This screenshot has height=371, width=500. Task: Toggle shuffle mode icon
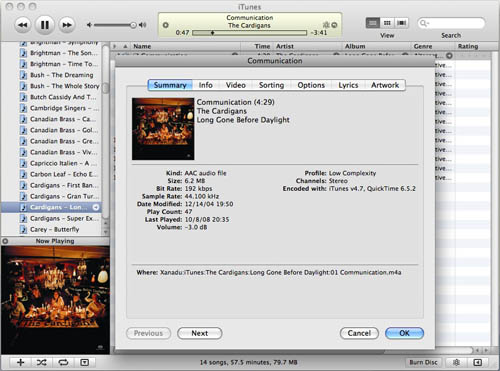[41, 362]
